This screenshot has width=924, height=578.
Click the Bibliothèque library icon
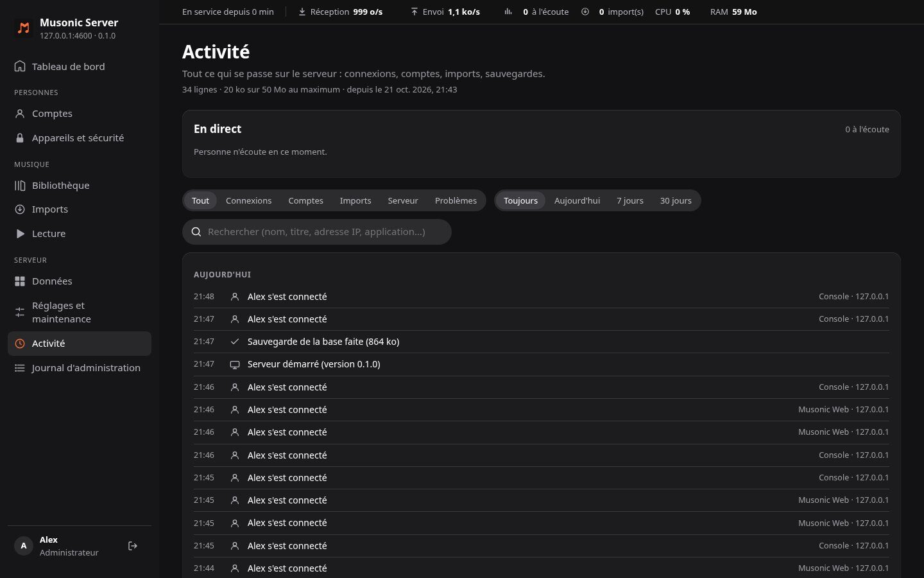point(20,186)
